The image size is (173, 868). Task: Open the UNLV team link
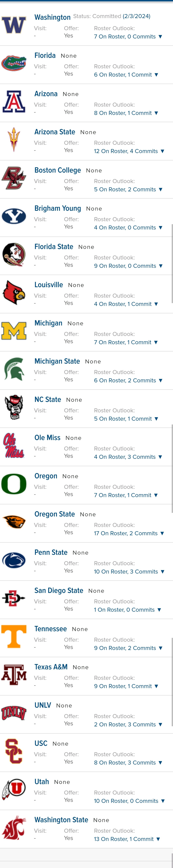43,705
